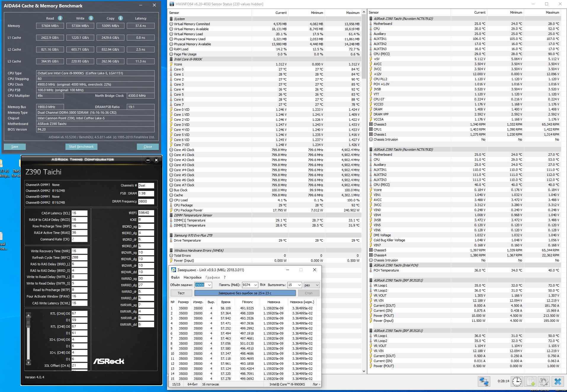Click HWiNFO reset clock icon

pyautogui.click(x=517, y=381)
